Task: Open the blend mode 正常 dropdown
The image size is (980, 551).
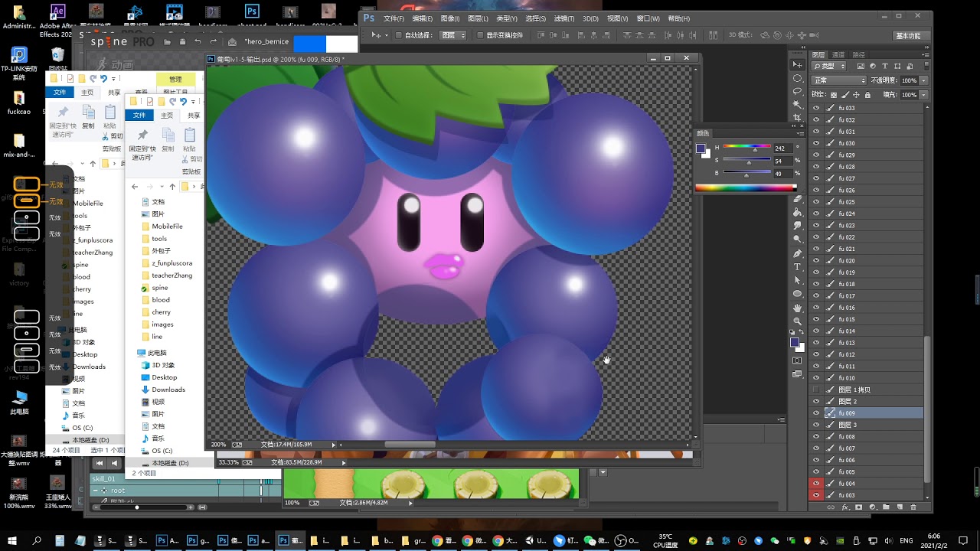Action: [838, 80]
